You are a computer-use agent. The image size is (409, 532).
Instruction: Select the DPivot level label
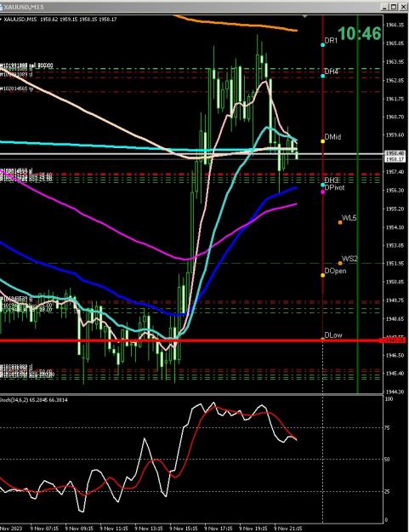(334, 187)
